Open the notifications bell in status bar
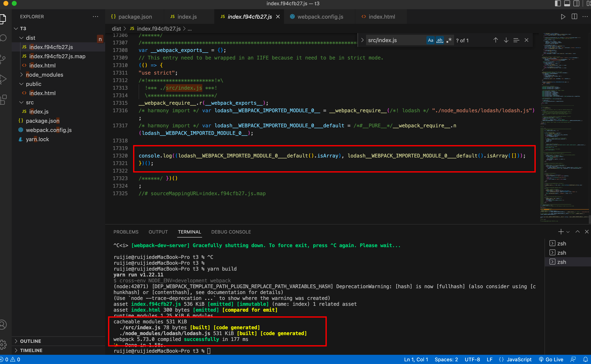This screenshot has width=591, height=364. [x=585, y=359]
